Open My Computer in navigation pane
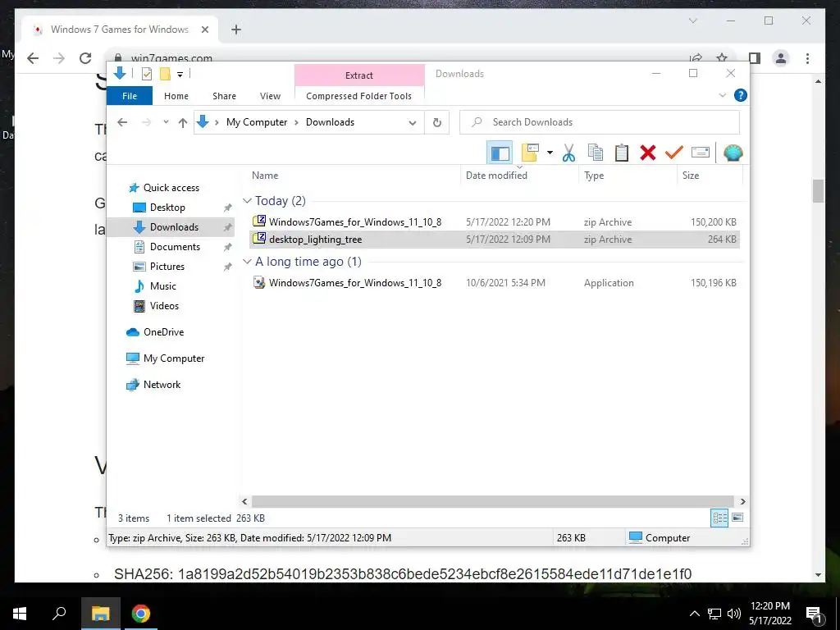This screenshot has height=630, width=840. point(174,358)
